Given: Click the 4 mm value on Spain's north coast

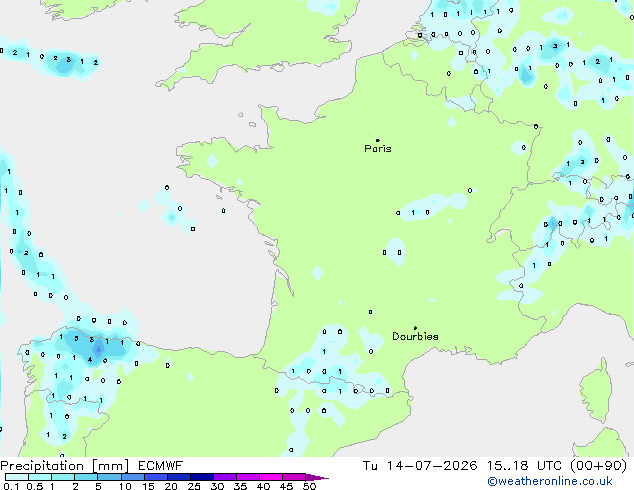Looking at the screenshot, I should pyautogui.click(x=90, y=360).
